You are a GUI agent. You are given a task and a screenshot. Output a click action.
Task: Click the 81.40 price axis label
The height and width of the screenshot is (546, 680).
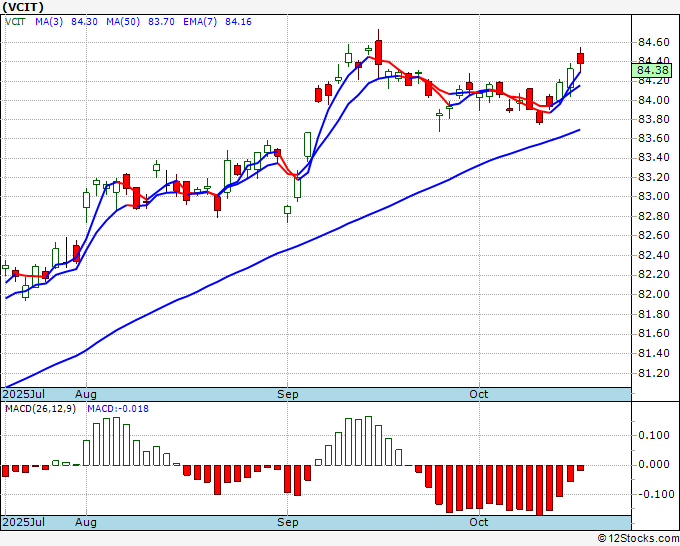654,353
